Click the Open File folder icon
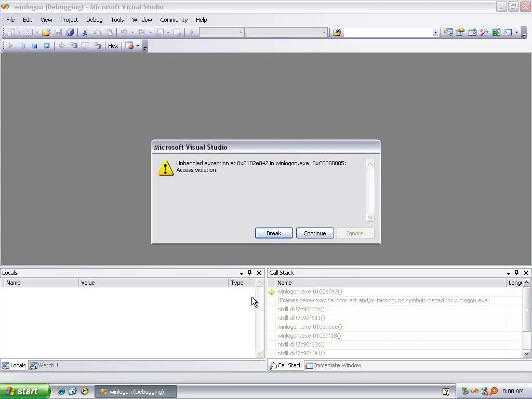Image resolution: width=532 pixels, height=399 pixels. click(x=46, y=32)
